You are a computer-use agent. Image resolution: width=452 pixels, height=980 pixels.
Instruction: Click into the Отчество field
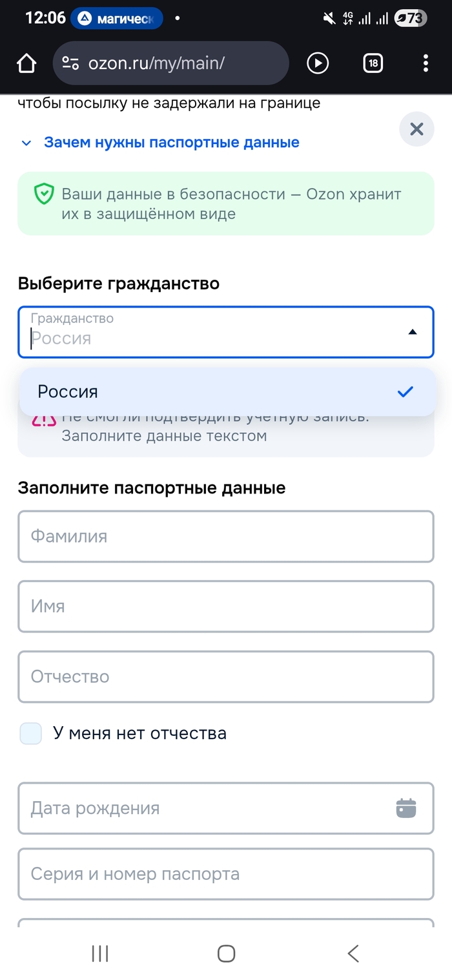click(x=226, y=677)
